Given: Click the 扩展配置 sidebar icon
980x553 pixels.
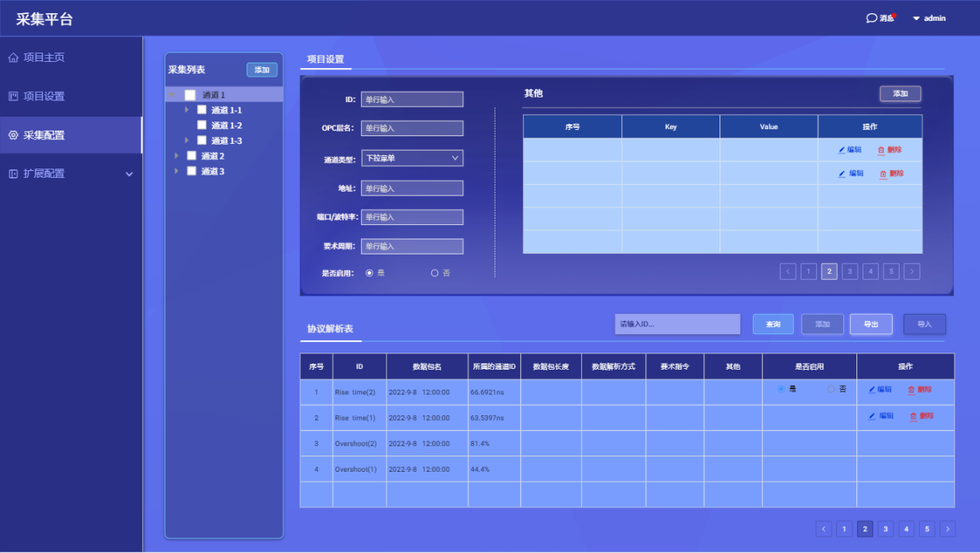Looking at the screenshot, I should [x=13, y=174].
